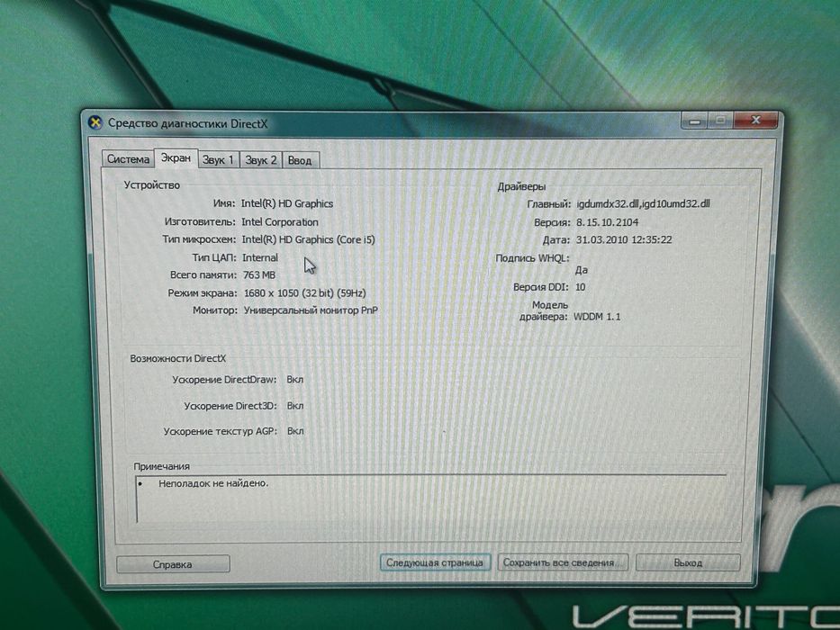Click the Примечания group label
Image resolution: width=840 pixels, height=630 pixels.
(162, 466)
